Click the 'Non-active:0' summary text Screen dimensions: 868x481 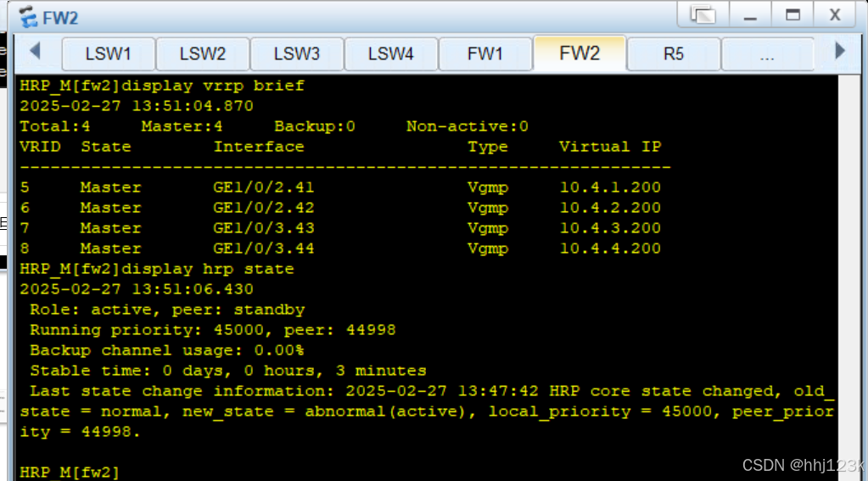[468, 126]
